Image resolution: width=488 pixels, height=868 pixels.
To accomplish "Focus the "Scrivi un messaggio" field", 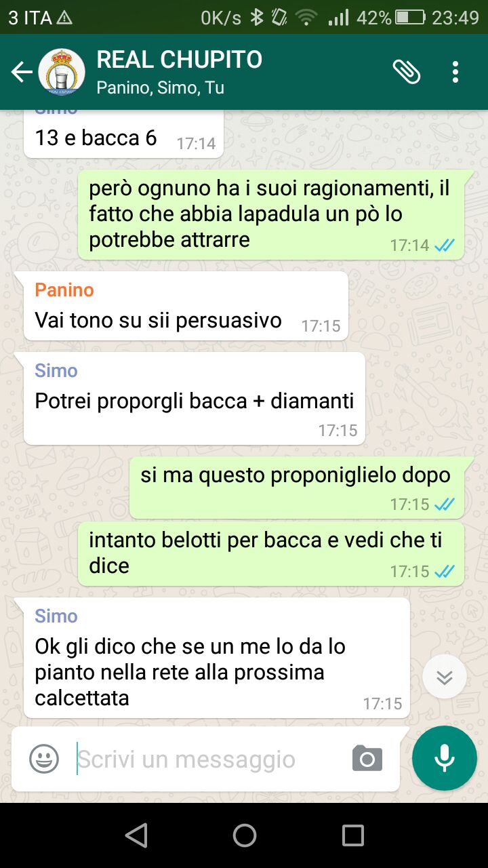I will (210, 759).
